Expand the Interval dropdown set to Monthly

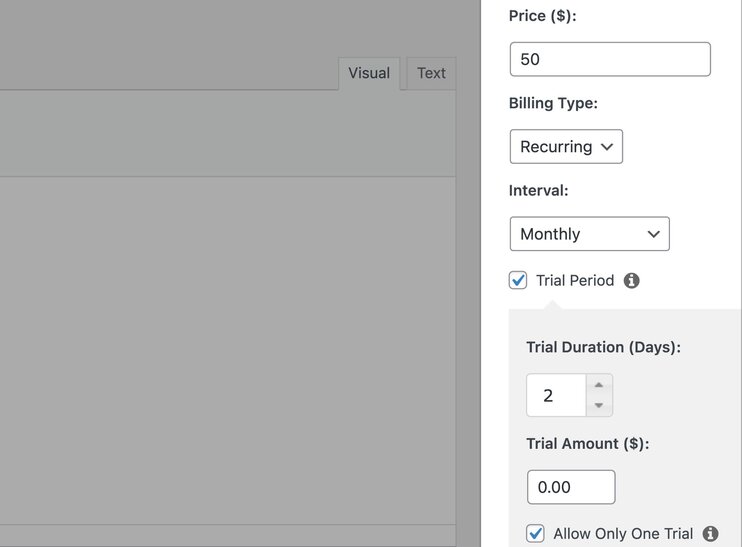click(x=589, y=234)
